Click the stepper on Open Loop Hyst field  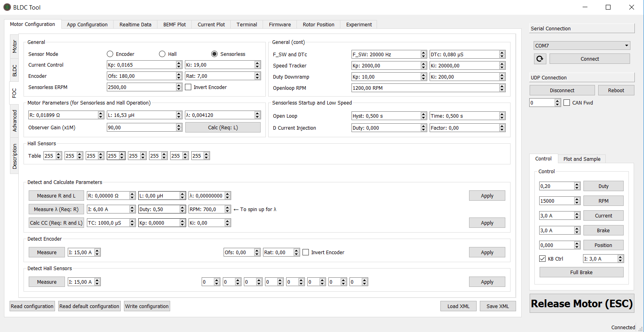(424, 116)
